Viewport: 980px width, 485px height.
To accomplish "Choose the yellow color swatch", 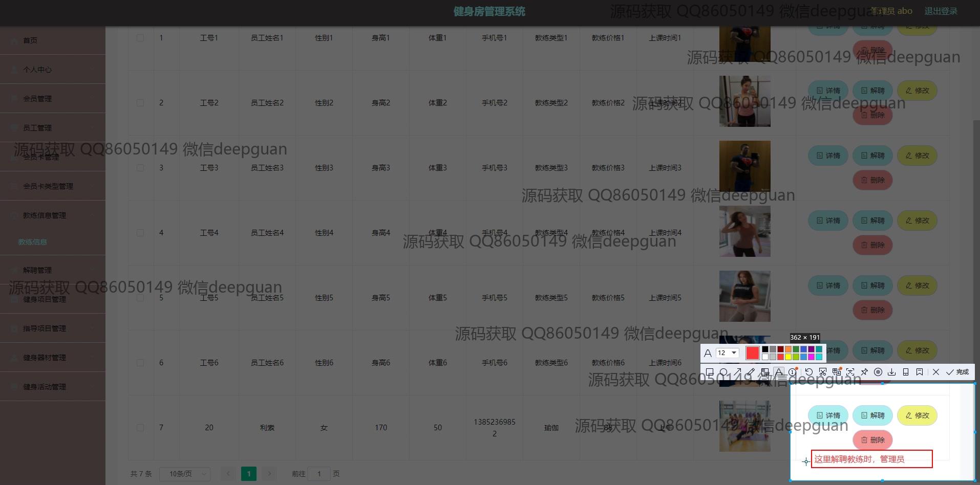I will pyautogui.click(x=789, y=357).
